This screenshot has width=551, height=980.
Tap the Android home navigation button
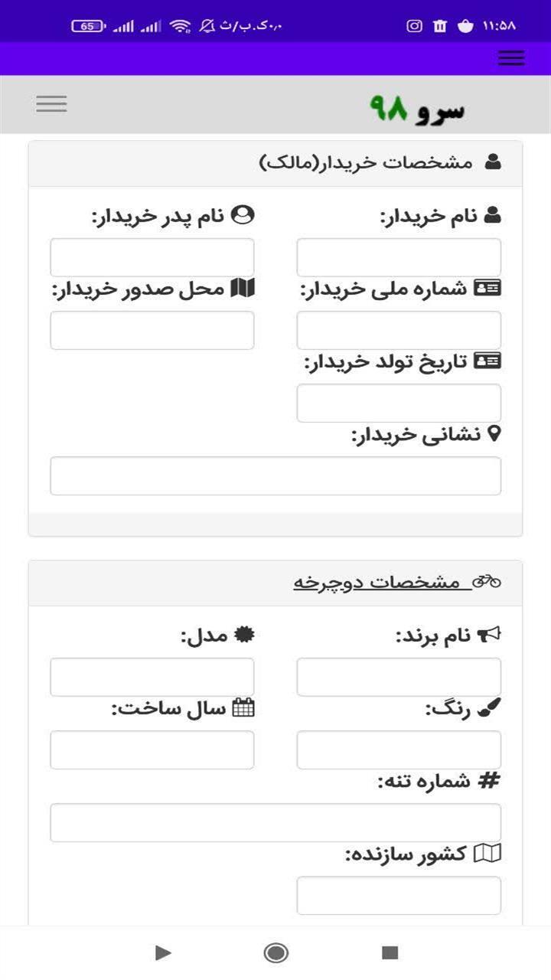pos(275,952)
